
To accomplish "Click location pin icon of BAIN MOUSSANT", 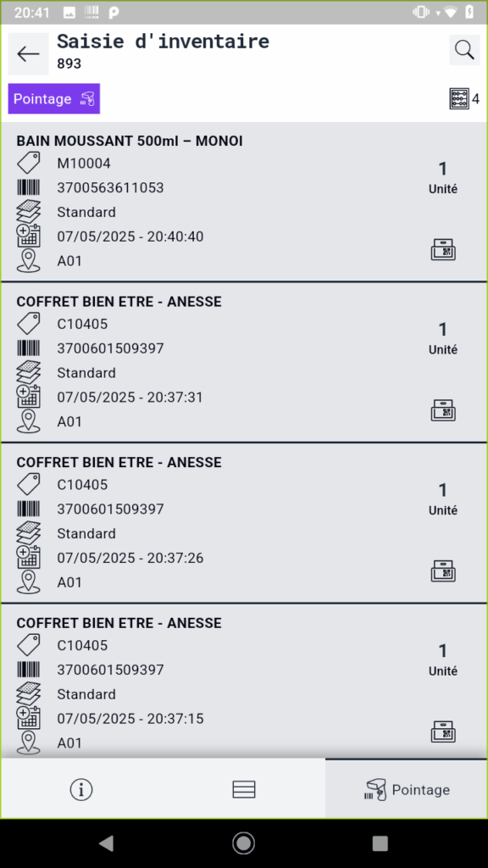I will [x=28, y=260].
